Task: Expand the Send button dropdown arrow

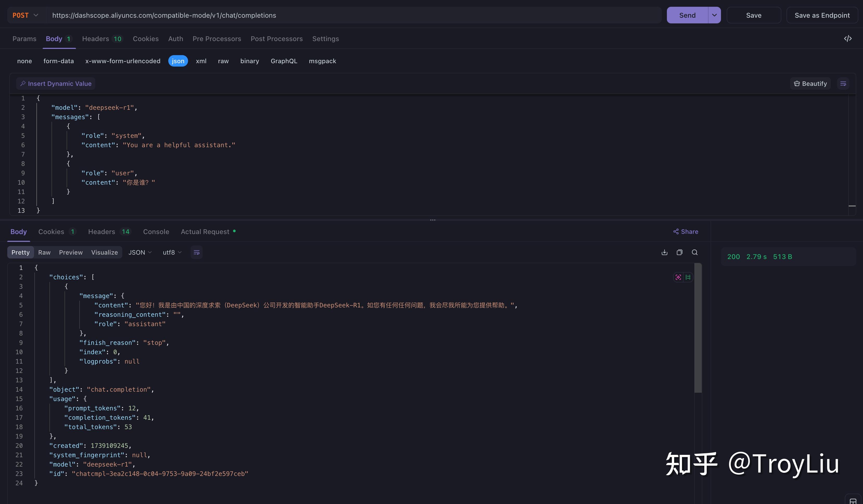Action: (714, 15)
